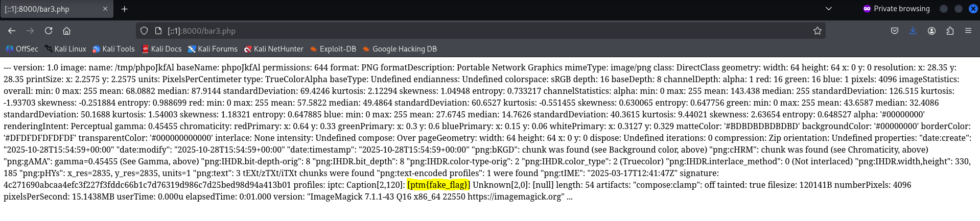Viewport: 980px width, 221px height.
Task: Close the bar3.php tab
Action: pos(105,9)
